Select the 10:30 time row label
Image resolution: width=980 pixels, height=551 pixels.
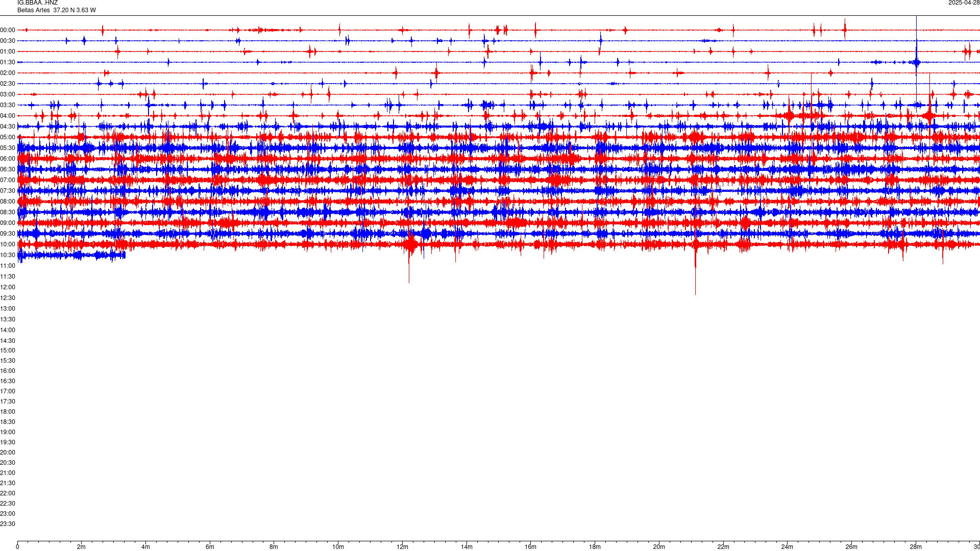click(x=8, y=255)
